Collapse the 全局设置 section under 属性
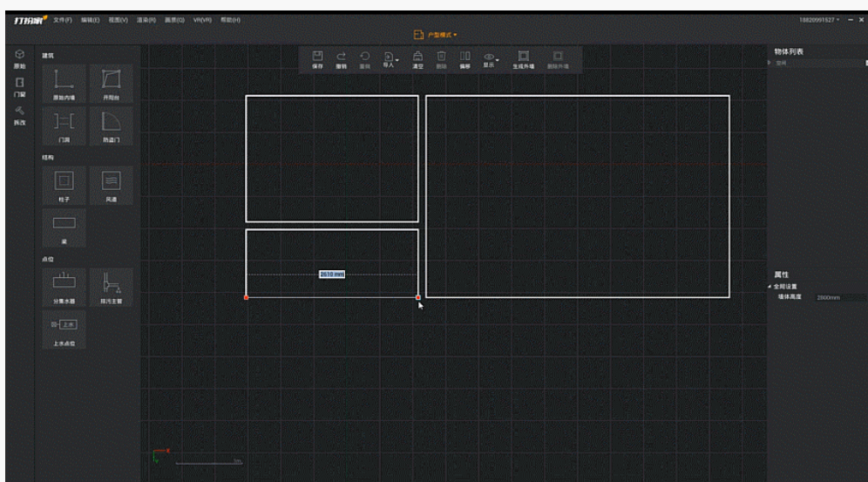Screen dimensions: 868x482 [770, 287]
